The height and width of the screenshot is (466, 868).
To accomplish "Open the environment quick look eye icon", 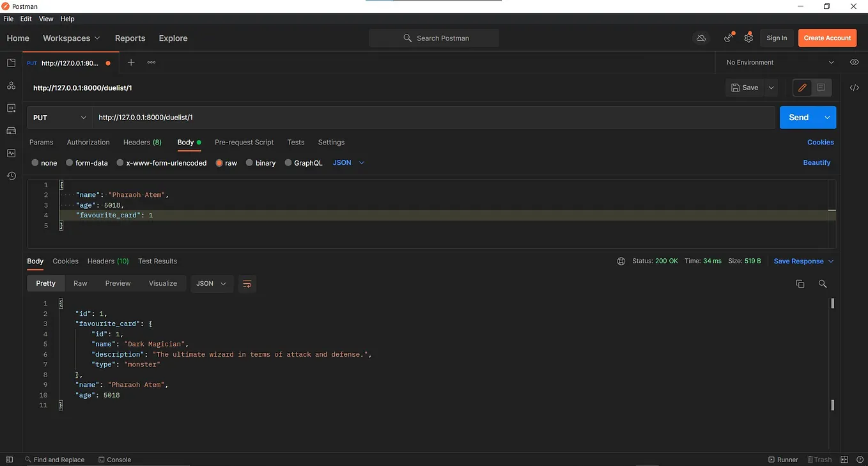I will click(x=855, y=63).
